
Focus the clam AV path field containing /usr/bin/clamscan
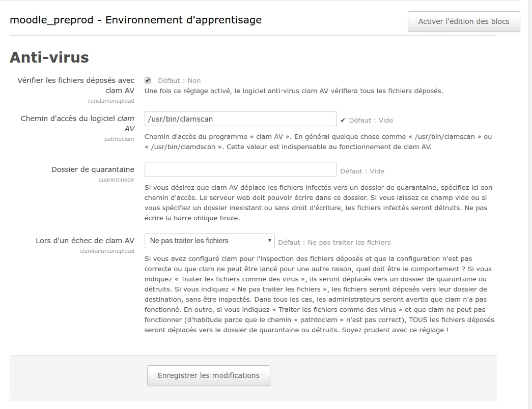coord(240,119)
